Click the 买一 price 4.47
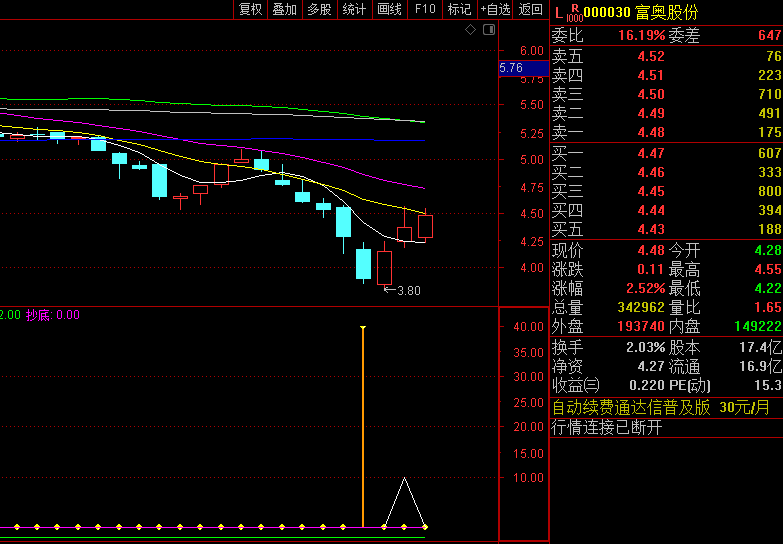 651,153
